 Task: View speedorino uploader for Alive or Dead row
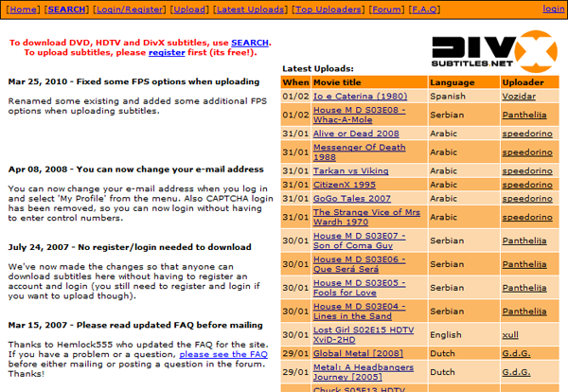point(527,134)
